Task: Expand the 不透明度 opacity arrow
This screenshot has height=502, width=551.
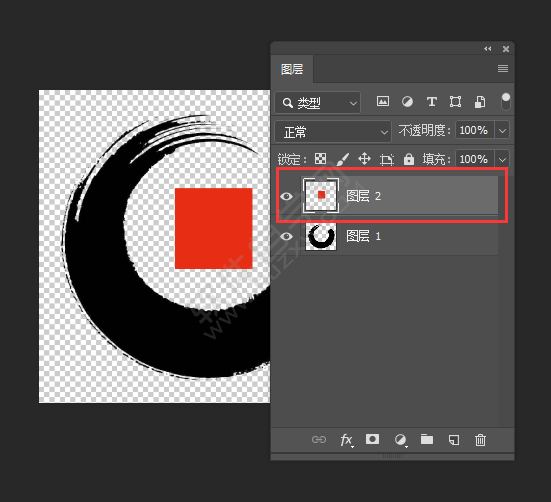Action: [502, 131]
